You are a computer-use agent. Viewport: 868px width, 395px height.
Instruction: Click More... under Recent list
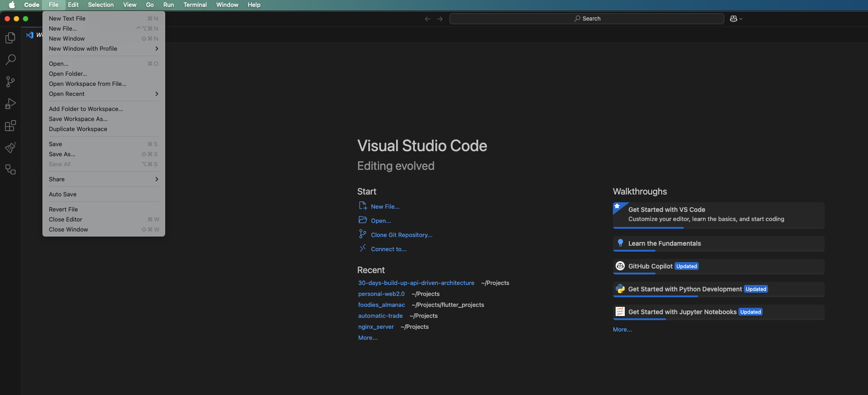pyautogui.click(x=368, y=337)
